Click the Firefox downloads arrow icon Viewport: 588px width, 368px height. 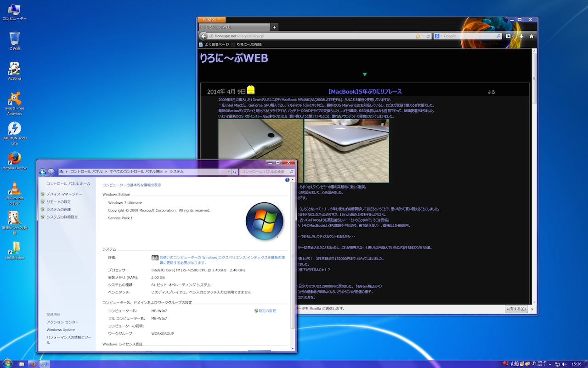pyautogui.click(x=521, y=36)
